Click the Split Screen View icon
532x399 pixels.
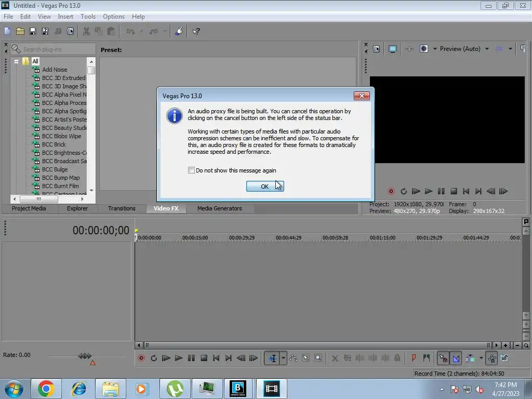point(424,49)
